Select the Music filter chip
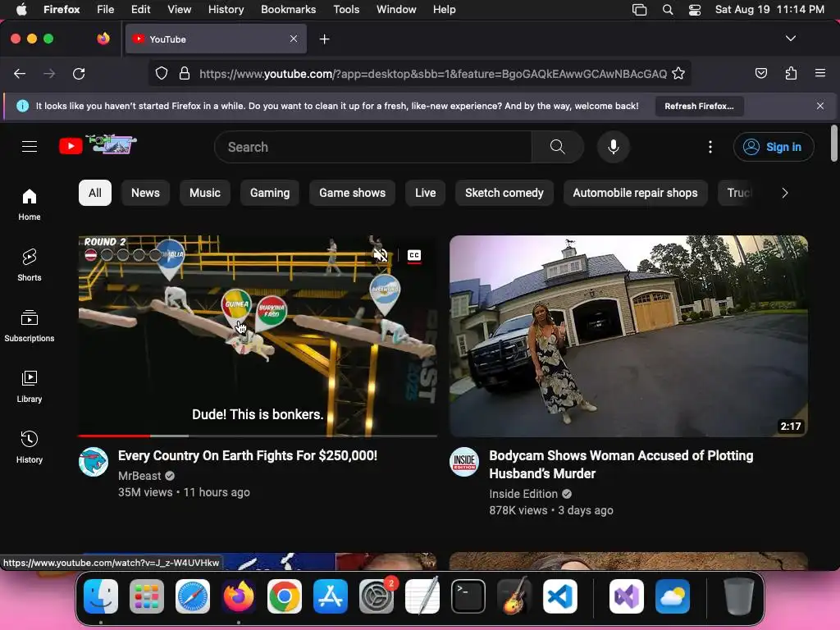This screenshot has width=840, height=630. tap(204, 193)
